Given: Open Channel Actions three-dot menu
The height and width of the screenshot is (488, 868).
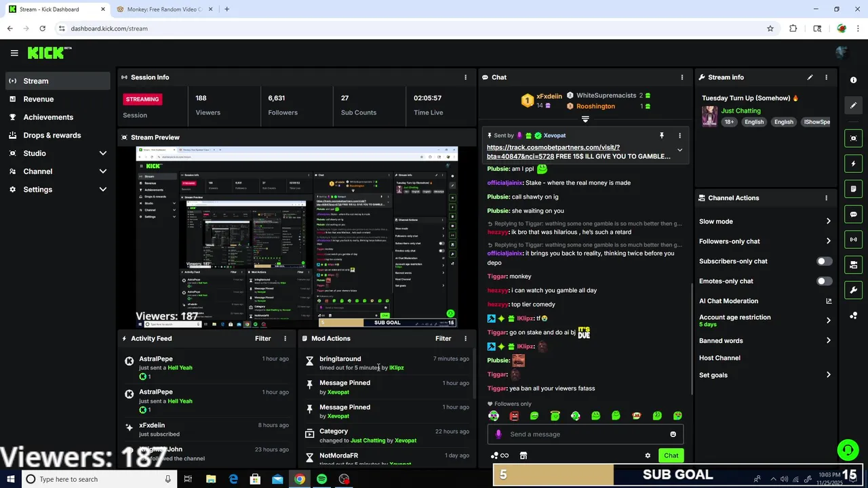Looking at the screenshot, I should click(826, 198).
